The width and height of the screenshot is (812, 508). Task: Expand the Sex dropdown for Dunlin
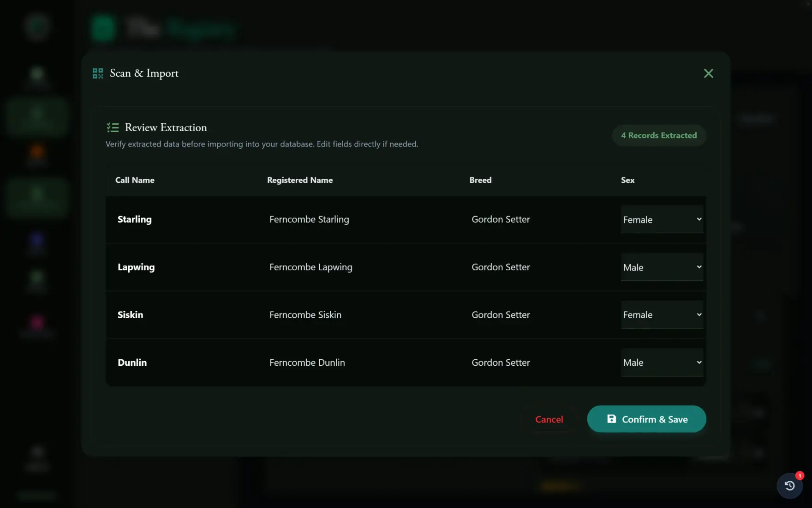(662, 363)
